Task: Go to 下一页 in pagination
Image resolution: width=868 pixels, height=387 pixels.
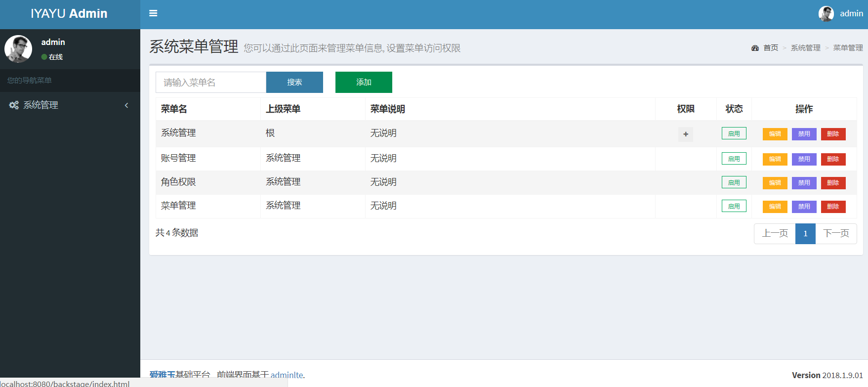Action: pos(836,233)
